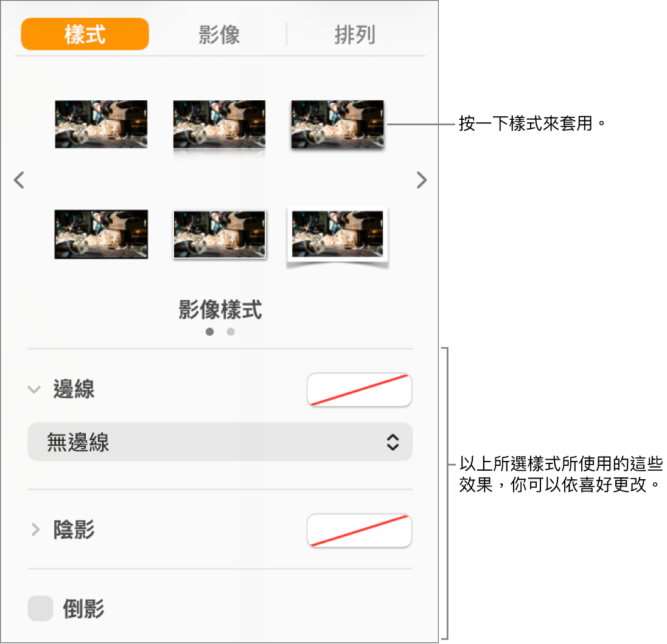Select the first page indicator dot
The width and height of the screenshot is (667, 644).
[x=210, y=331]
